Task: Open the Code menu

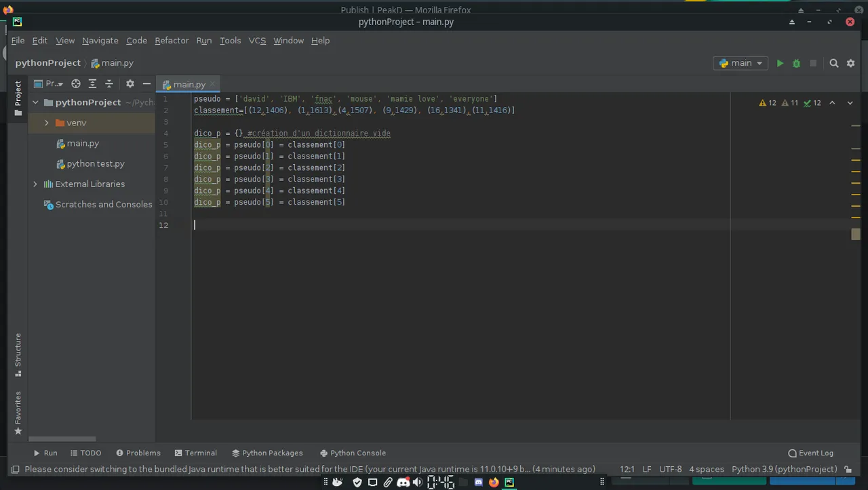Action: (x=136, y=41)
